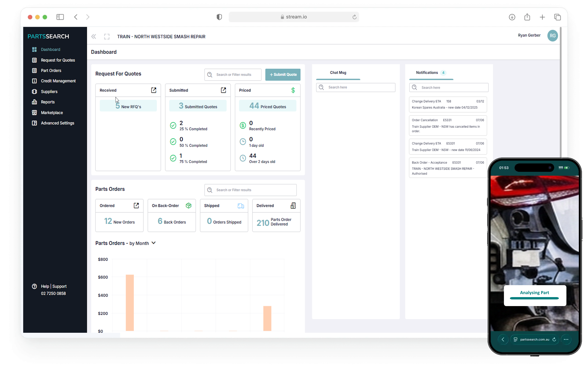The image size is (588, 373).
Task: Click the On Back-Order box icon
Action: pyautogui.click(x=189, y=206)
